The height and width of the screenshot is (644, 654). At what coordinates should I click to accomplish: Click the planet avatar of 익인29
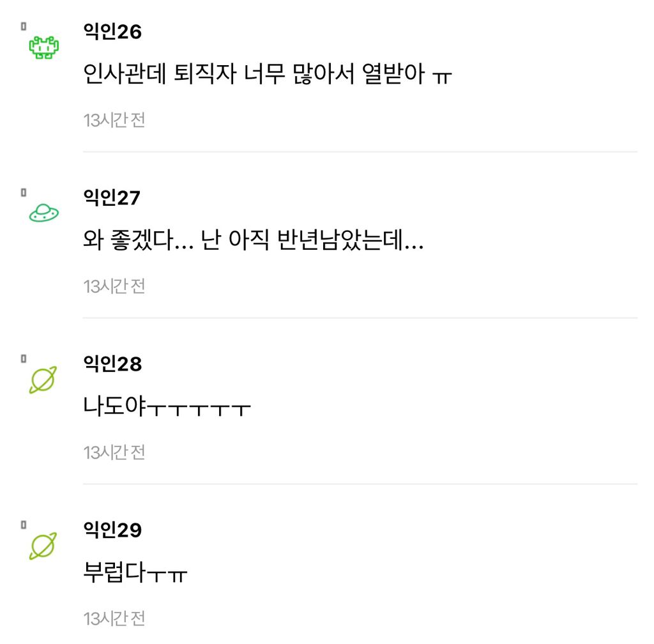pos(43,546)
